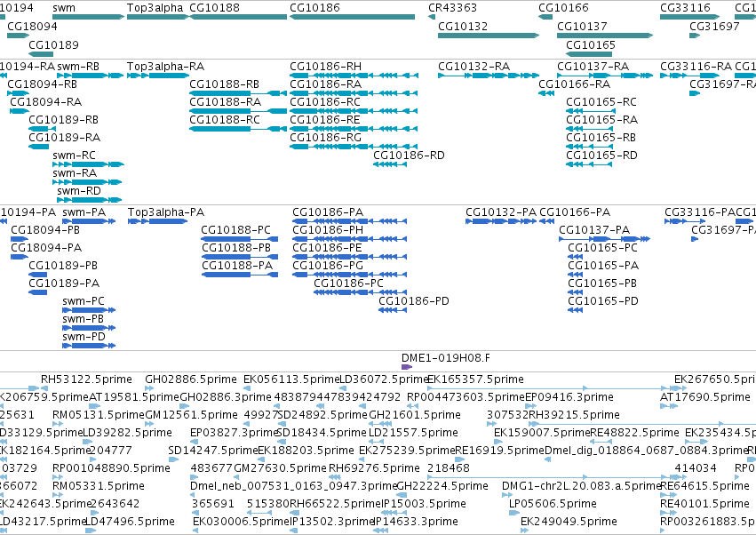Screen dimensions: 756x535
Task: Select transcript swm-RB
Action: point(90,76)
